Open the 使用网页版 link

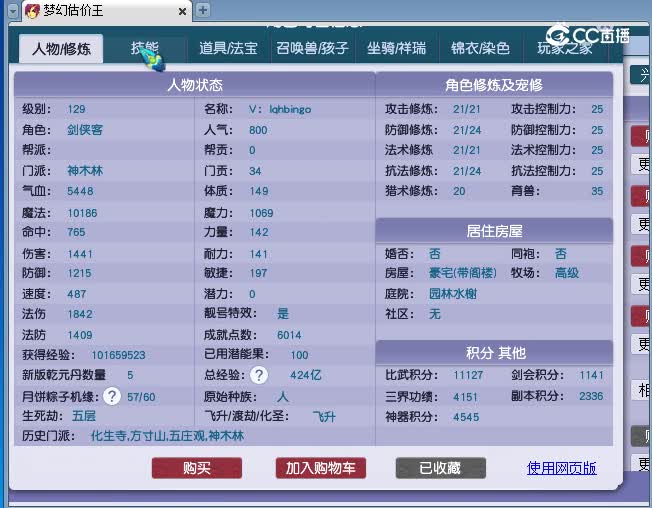[561, 468]
